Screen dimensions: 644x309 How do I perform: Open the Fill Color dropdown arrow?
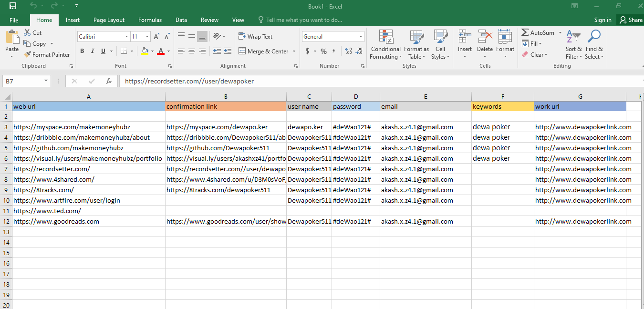coord(152,51)
